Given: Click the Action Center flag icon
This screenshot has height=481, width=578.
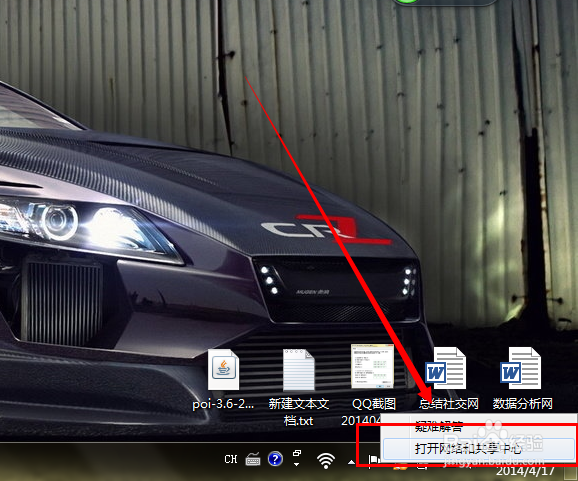Looking at the screenshot, I should pos(374,460).
